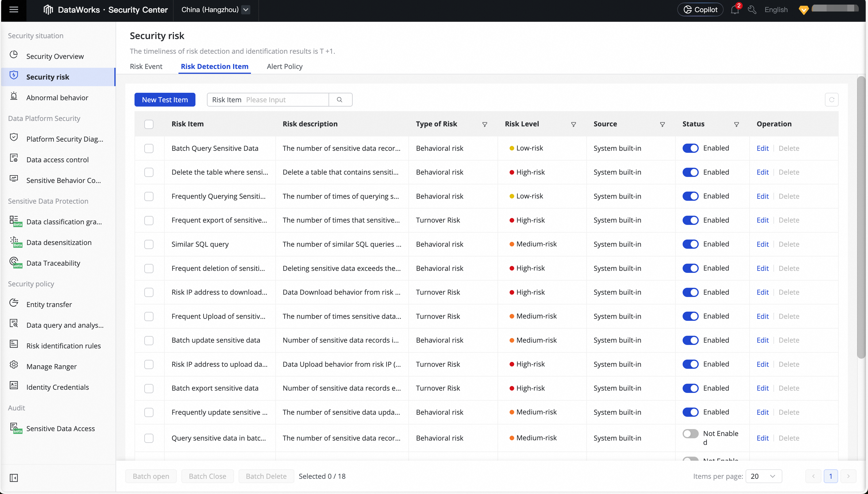Enable the Query sensitive data in batch toggle
Viewport: 868px width, 494px height.
pyautogui.click(x=690, y=434)
